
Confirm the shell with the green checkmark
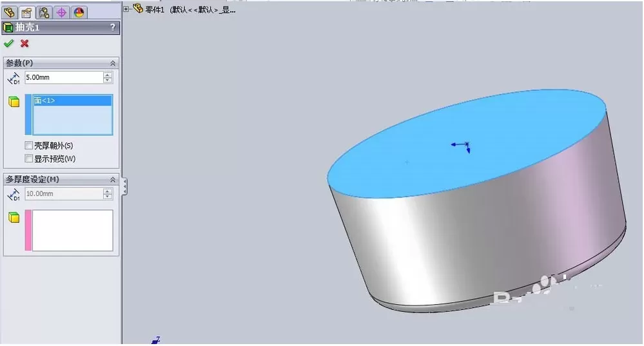(8, 44)
